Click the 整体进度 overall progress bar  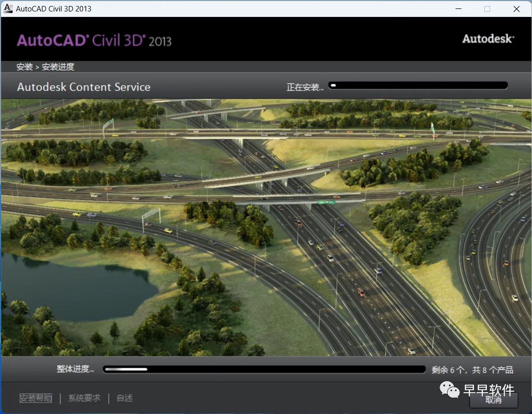click(x=264, y=369)
